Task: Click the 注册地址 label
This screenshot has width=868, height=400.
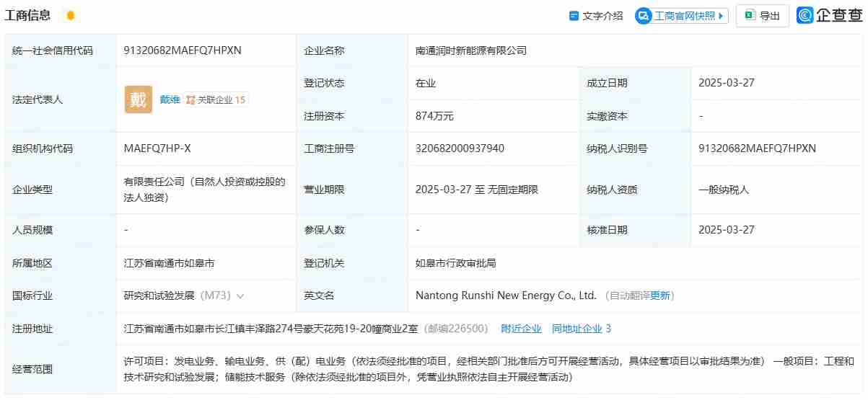Action: pyautogui.click(x=32, y=329)
